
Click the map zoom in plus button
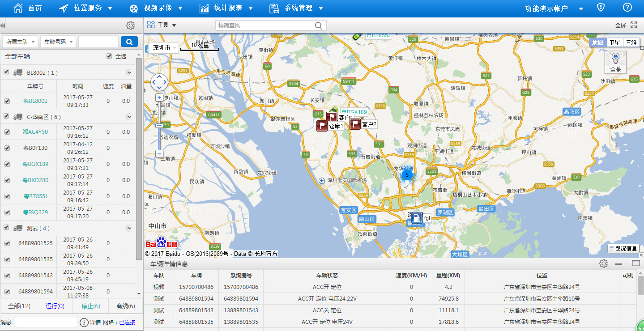pyautogui.click(x=159, y=98)
